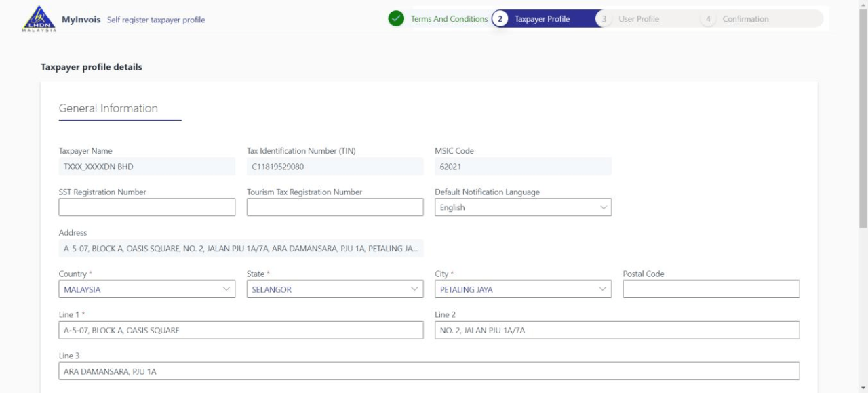Click the scrollbar up arrow
The height and width of the screenshot is (393, 868).
tap(863, 4)
